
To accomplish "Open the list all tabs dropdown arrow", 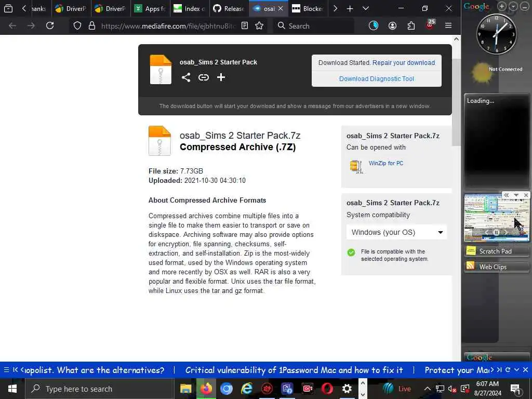I will tap(365, 8).
